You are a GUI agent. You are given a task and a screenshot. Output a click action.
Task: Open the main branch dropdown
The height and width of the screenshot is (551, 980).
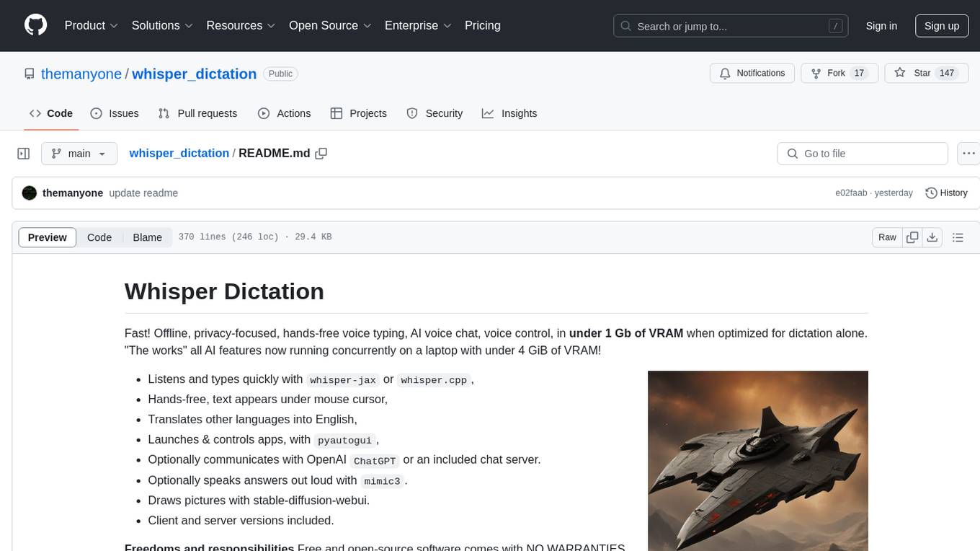tap(79, 154)
